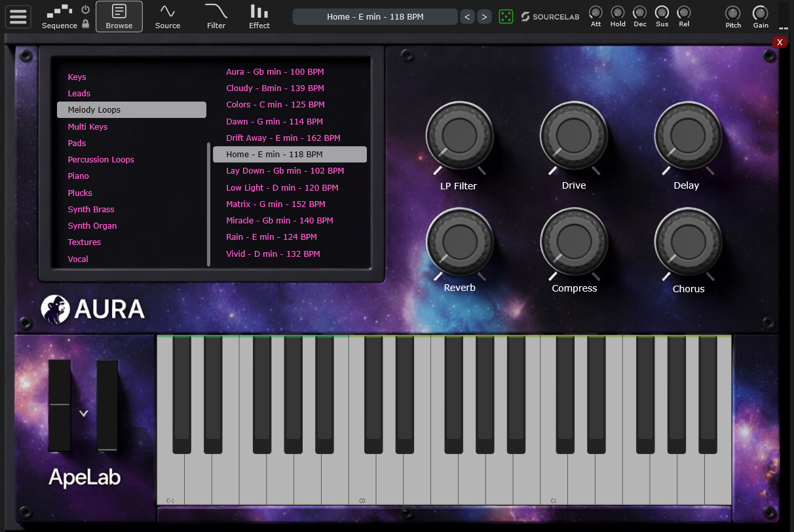Open the preset name display
The height and width of the screenshot is (532, 794).
coord(375,17)
